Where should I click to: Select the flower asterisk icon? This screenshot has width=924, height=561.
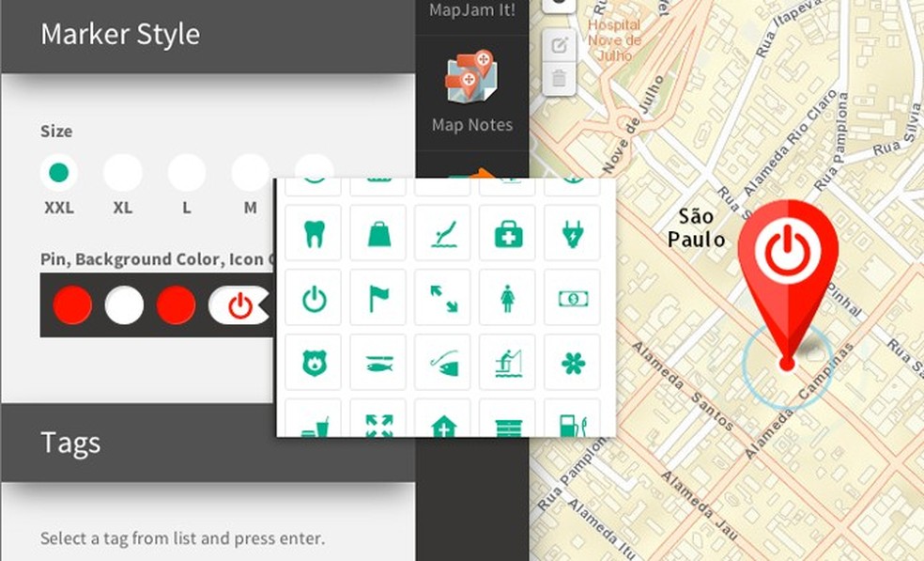[x=572, y=362]
